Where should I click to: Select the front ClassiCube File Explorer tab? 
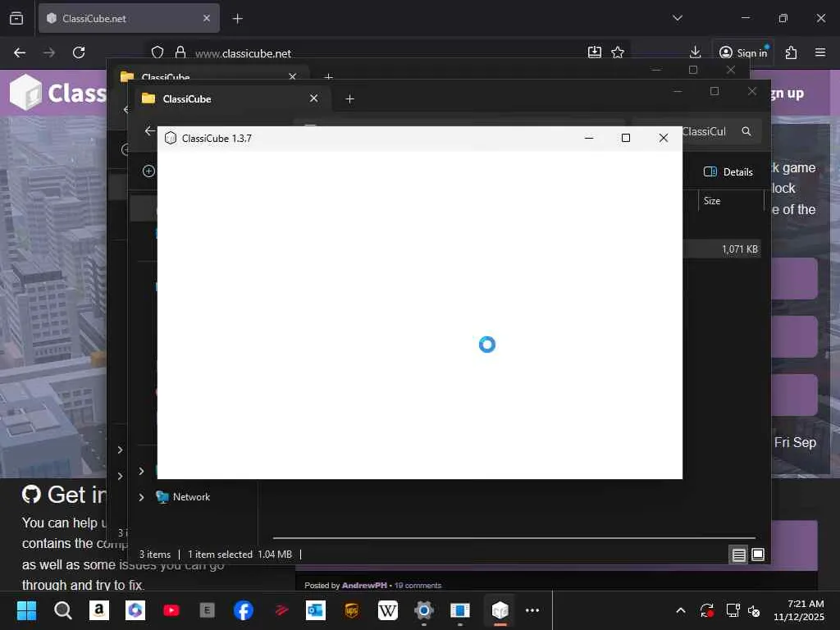[232, 98]
